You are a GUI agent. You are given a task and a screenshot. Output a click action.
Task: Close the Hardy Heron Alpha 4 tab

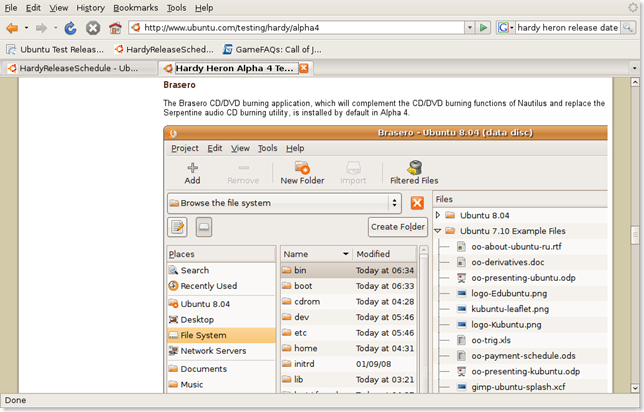pos(304,68)
